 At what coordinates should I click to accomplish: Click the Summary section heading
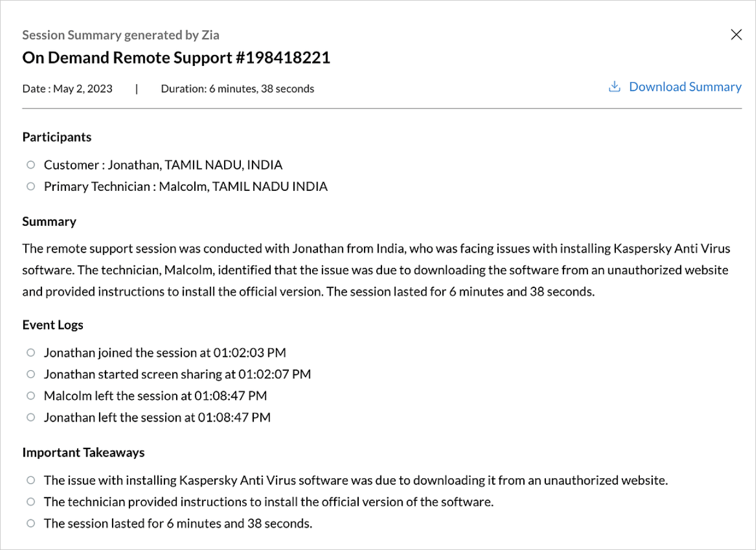coord(49,222)
